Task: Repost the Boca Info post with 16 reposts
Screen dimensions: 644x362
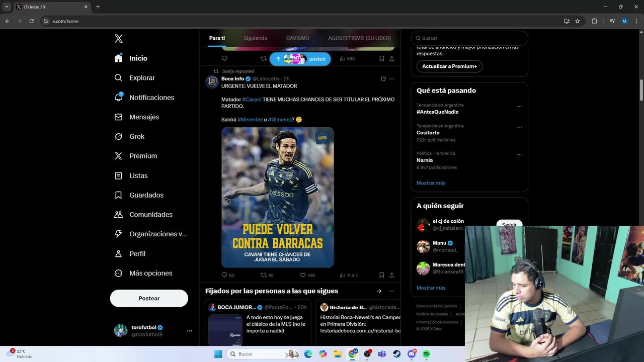Action: click(x=267, y=275)
